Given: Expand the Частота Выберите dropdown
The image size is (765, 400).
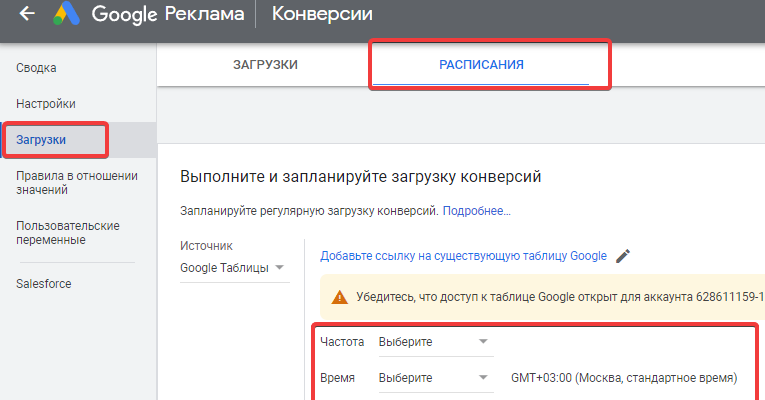Looking at the screenshot, I should [x=436, y=342].
